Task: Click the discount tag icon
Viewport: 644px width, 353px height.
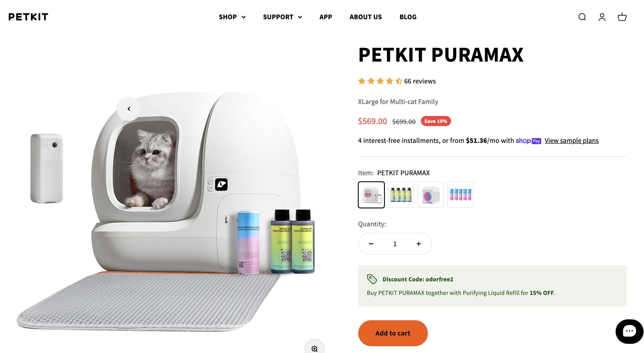Action: (372, 279)
